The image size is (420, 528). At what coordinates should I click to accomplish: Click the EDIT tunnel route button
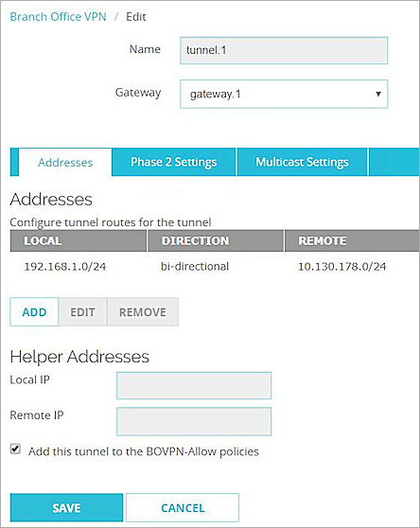point(82,312)
